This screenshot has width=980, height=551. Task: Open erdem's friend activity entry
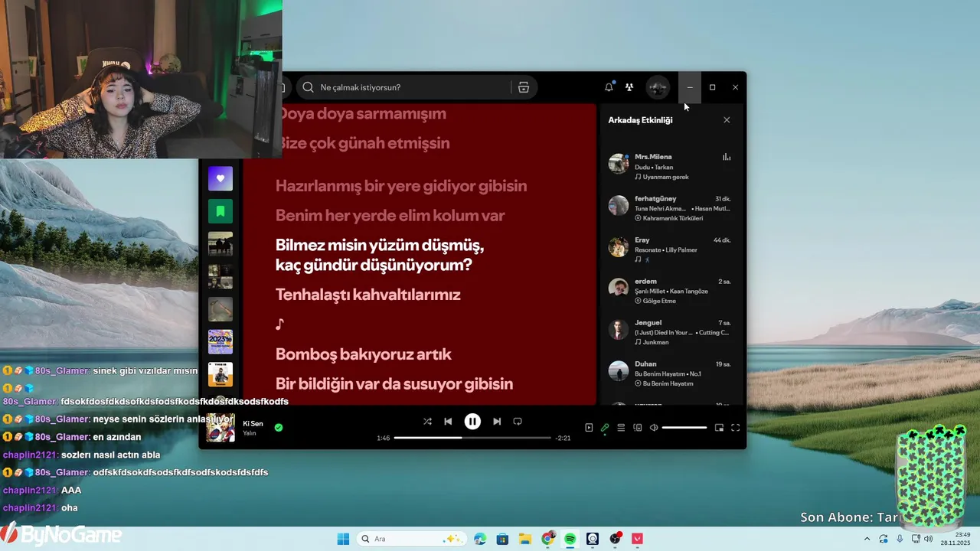click(x=670, y=290)
